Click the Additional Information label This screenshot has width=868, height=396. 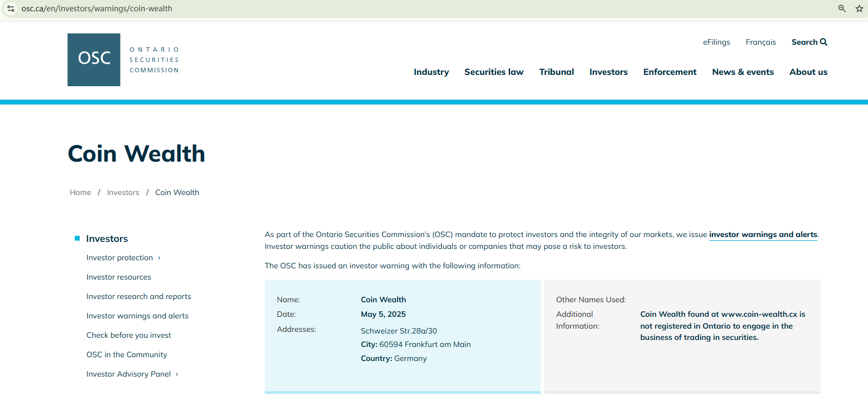[578, 321]
